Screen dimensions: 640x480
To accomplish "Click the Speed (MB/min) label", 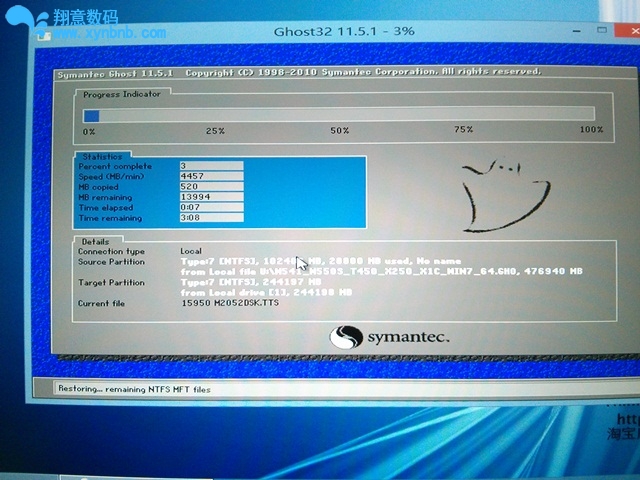I will [111, 177].
